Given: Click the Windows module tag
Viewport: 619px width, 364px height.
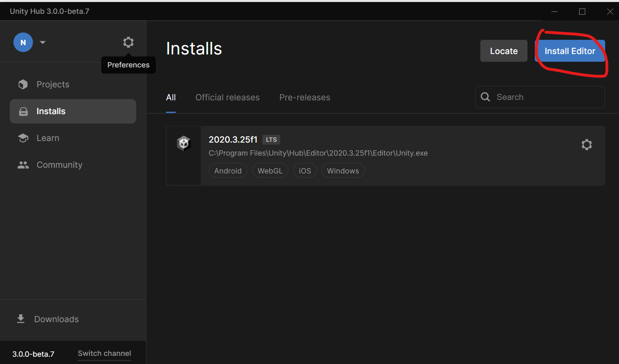Looking at the screenshot, I should 343,171.
